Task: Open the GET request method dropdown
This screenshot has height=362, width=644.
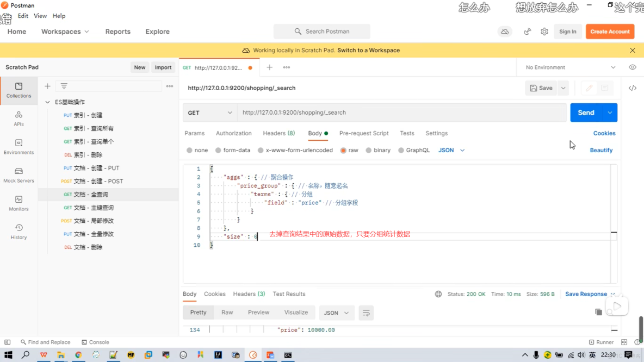Action: coord(209,113)
